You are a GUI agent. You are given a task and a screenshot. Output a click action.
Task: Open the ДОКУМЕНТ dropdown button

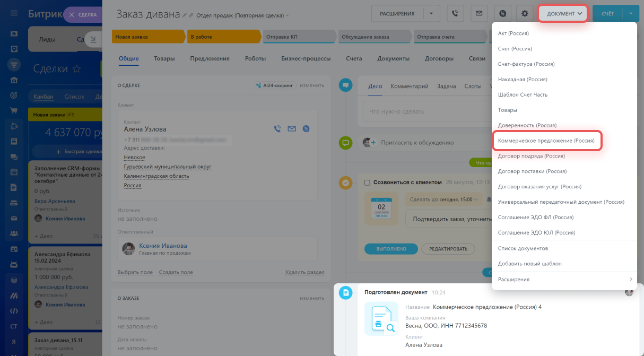pyautogui.click(x=563, y=13)
